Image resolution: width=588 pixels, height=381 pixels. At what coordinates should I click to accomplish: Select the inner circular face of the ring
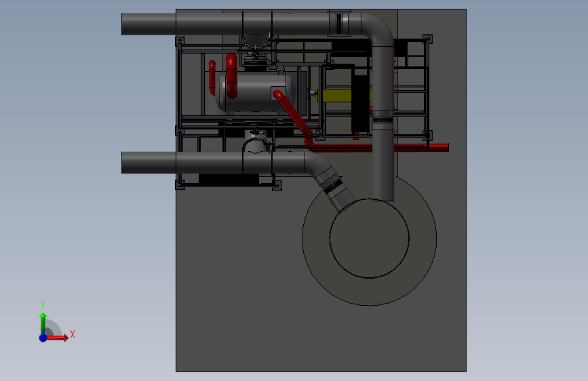point(370,239)
